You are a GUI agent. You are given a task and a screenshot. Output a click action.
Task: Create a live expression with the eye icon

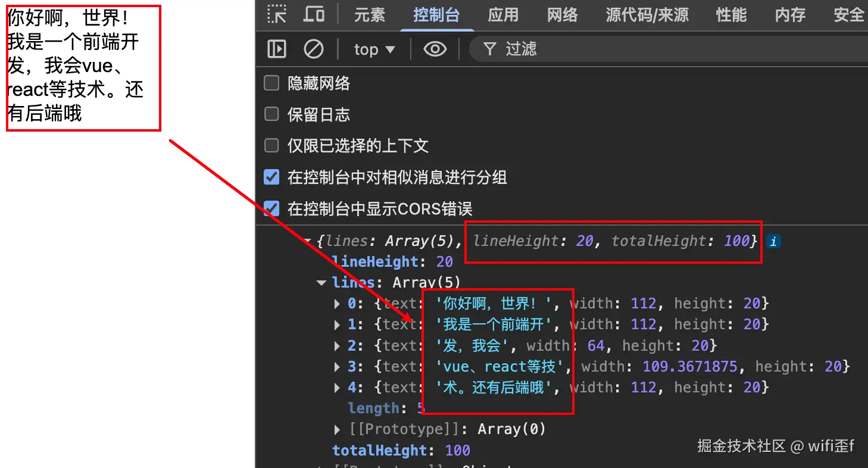point(435,49)
